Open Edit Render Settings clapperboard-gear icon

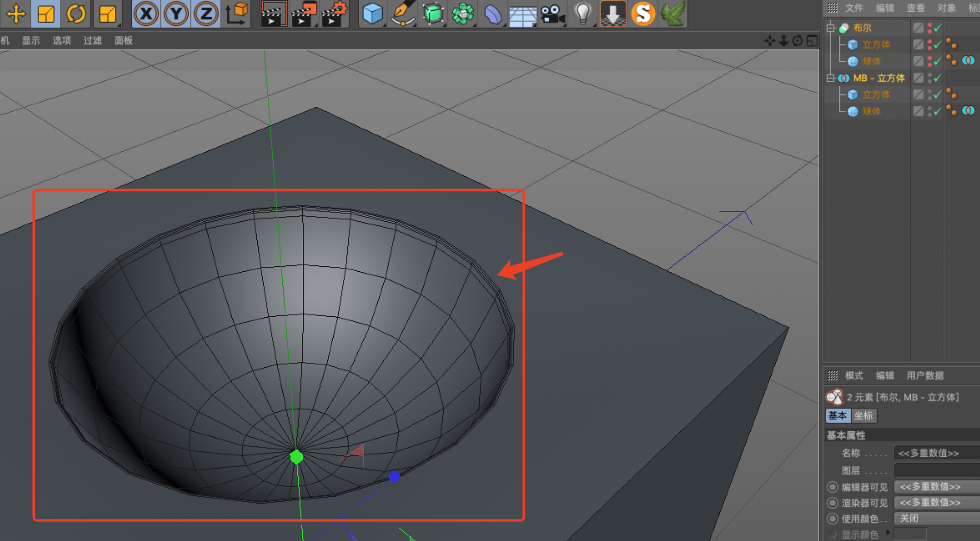[334, 13]
